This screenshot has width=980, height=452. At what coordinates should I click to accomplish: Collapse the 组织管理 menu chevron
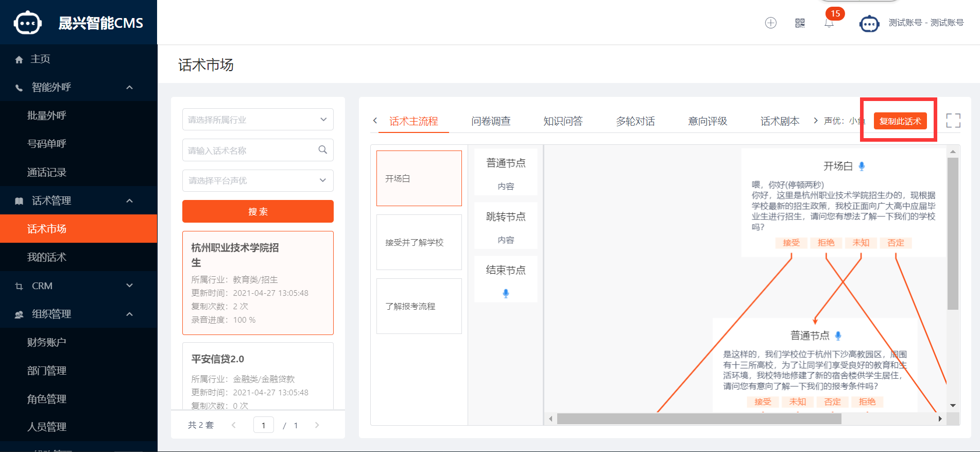tap(130, 314)
